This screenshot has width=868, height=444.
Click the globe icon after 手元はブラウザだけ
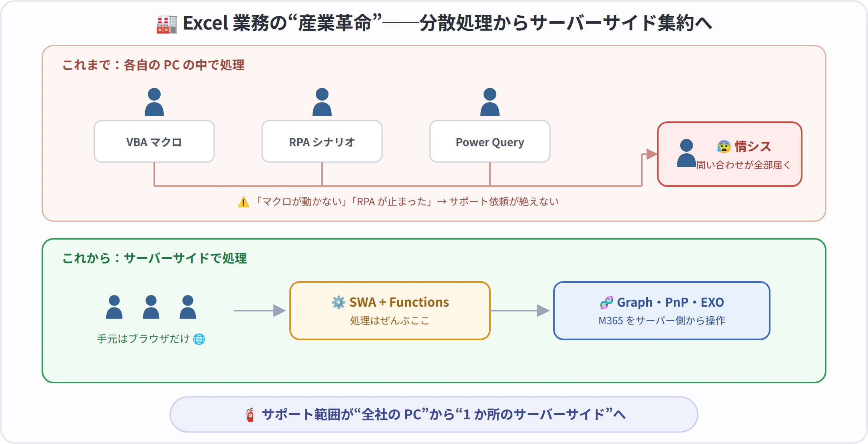pos(199,339)
